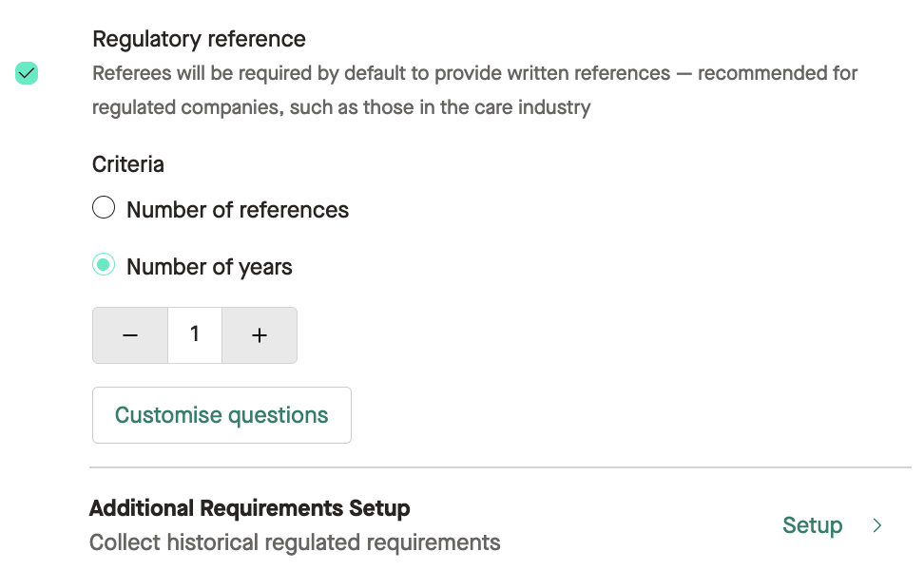Click the years value field showing 1
Screen dimensions: 924x570
coord(195,335)
